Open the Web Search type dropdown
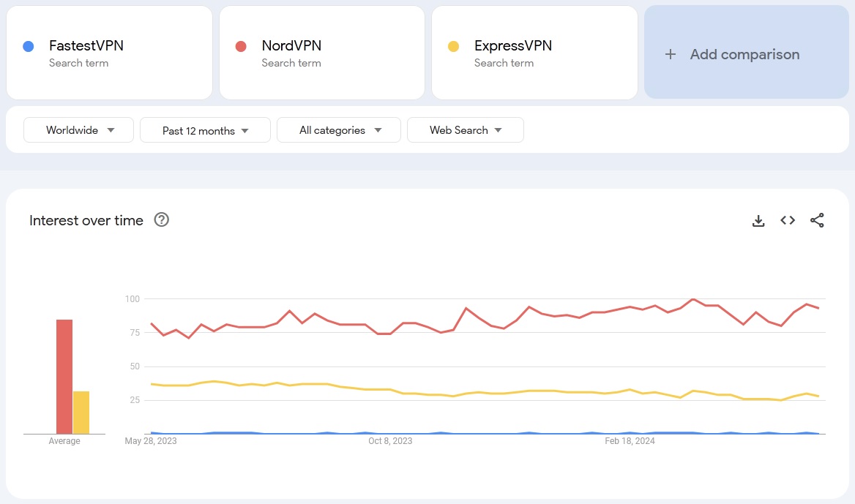The image size is (855, 504). 465,129
